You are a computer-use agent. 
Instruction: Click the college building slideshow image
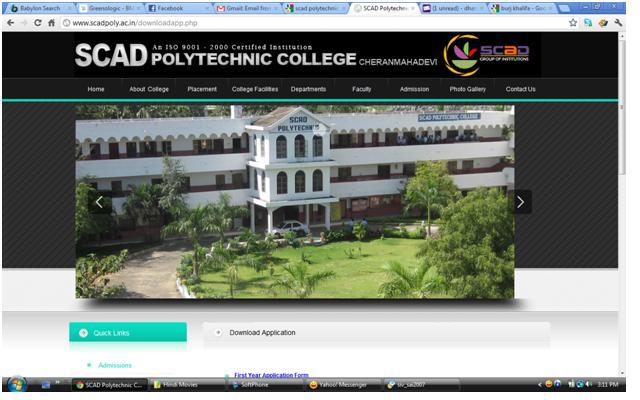click(295, 202)
